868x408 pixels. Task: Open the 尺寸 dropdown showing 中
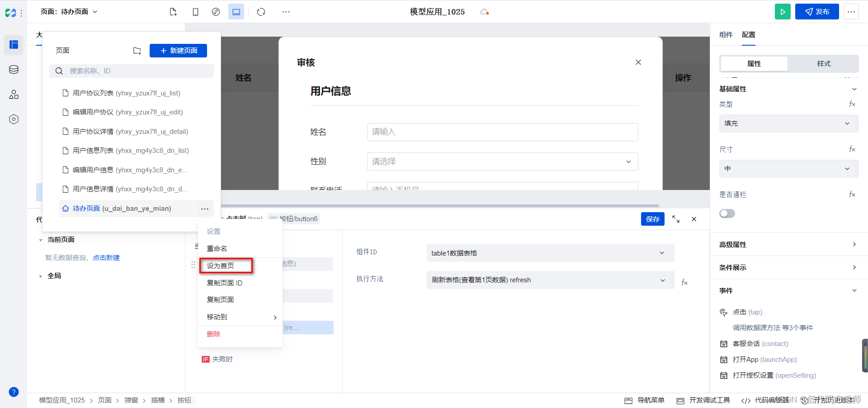pyautogui.click(x=789, y=169)
